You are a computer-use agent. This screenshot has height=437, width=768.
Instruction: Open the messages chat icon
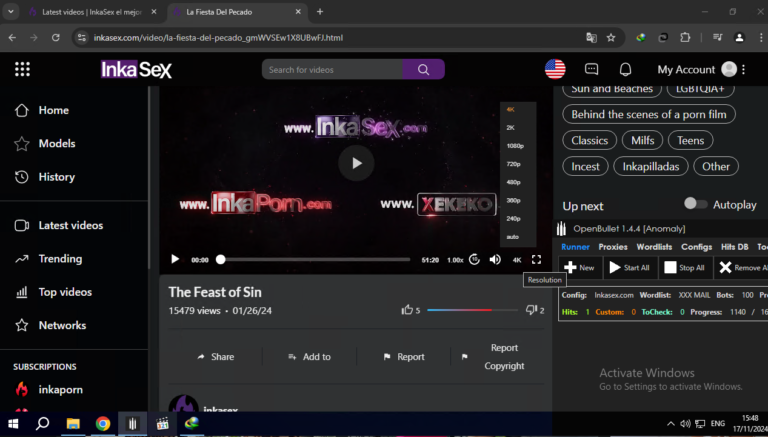591,69
